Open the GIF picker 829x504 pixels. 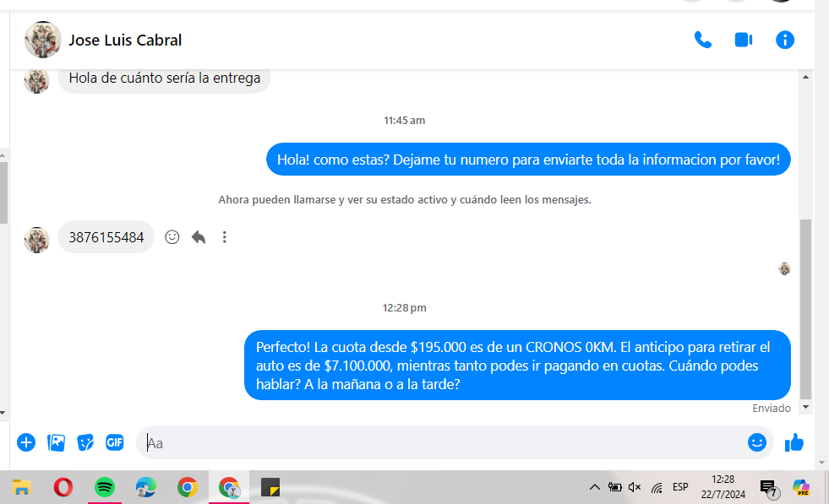point(115,442)
